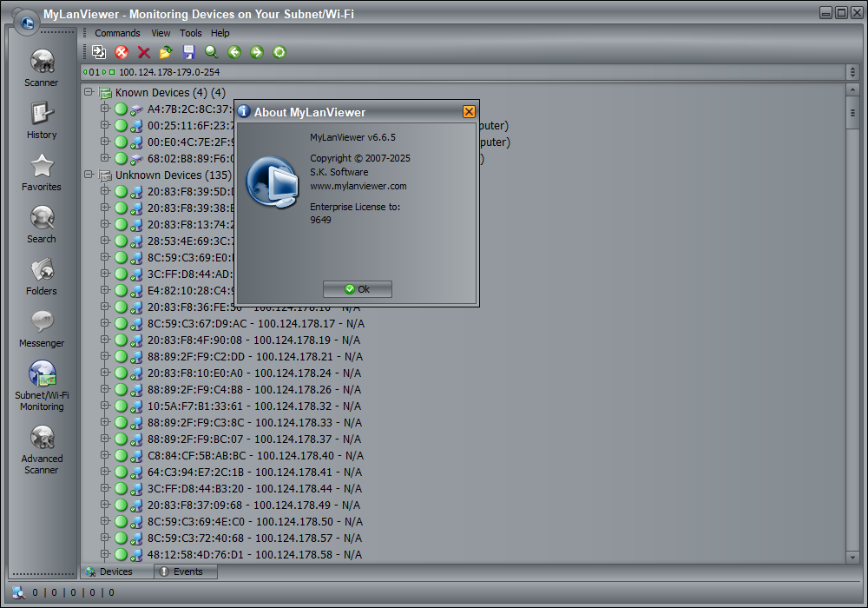Collapse the Known Devices tree group
Viewport: 868px width, 608px height.
(89, 92)
